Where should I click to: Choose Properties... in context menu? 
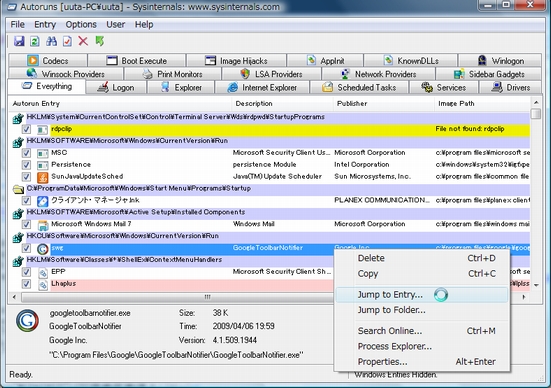coord(422,362)
